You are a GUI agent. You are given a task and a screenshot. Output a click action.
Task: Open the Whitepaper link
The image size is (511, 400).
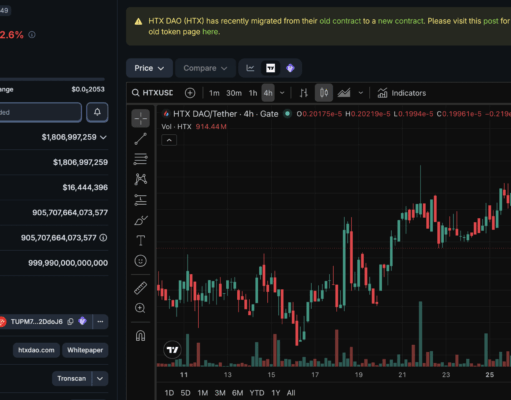coord(85,350)
